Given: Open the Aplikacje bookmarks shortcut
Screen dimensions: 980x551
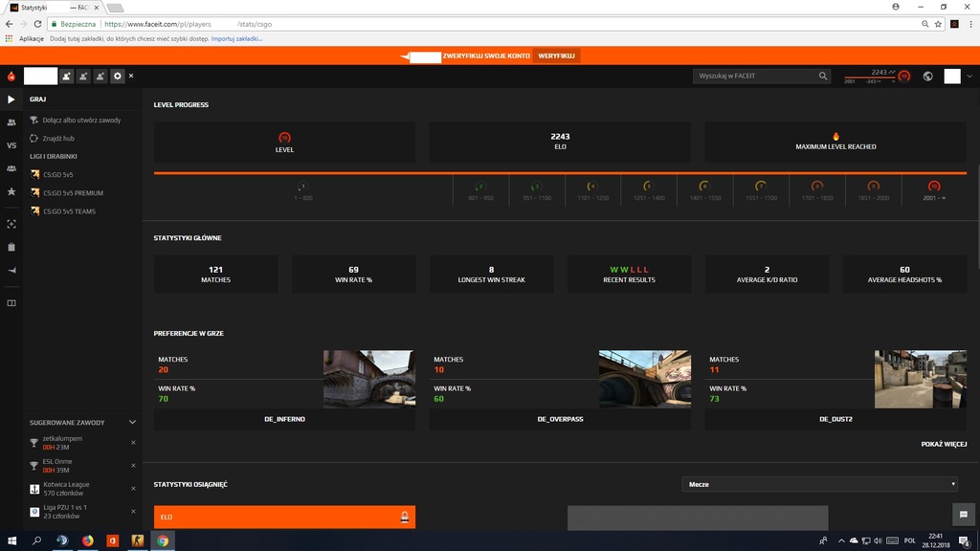Looking at the screenshot, I should pos(26,38).
